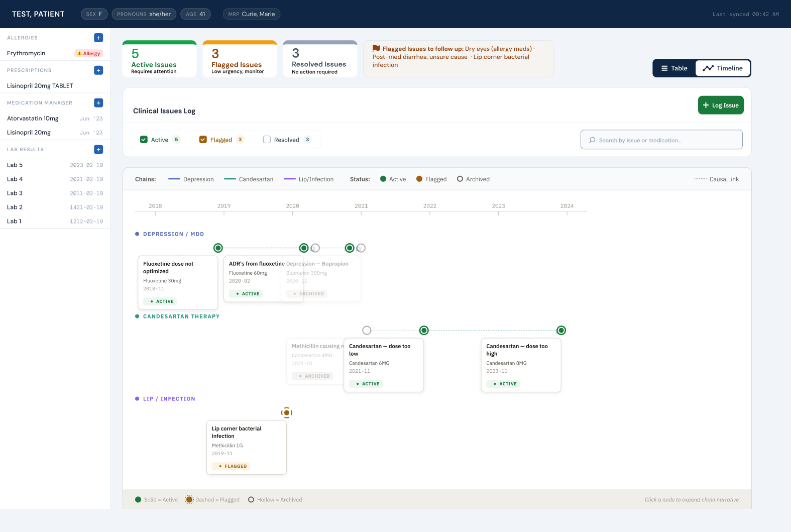The width and height of the screenshot is (791, 532).
Task: Add a prescription with the plus icon
Action: tap(98, 70)
